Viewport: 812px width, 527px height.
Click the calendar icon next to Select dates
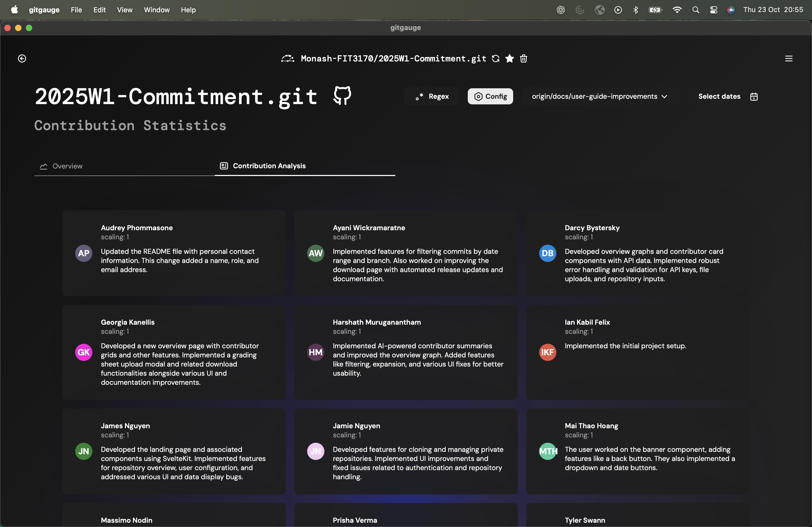[754, 97]
